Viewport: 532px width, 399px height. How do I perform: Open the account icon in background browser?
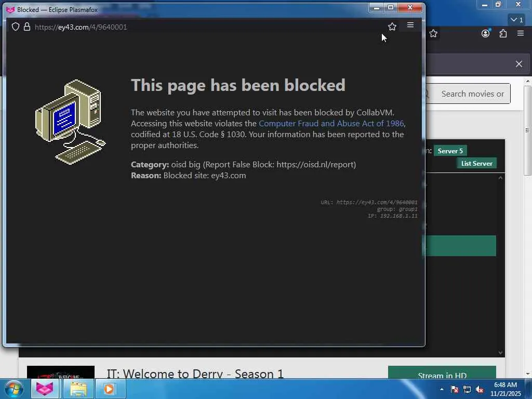coord(486,33)
